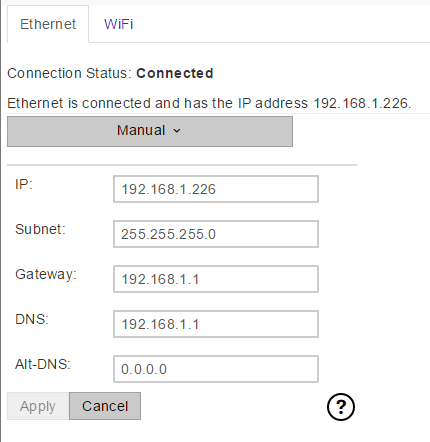Click into the Subnet mask field

[x=216, y=234]
